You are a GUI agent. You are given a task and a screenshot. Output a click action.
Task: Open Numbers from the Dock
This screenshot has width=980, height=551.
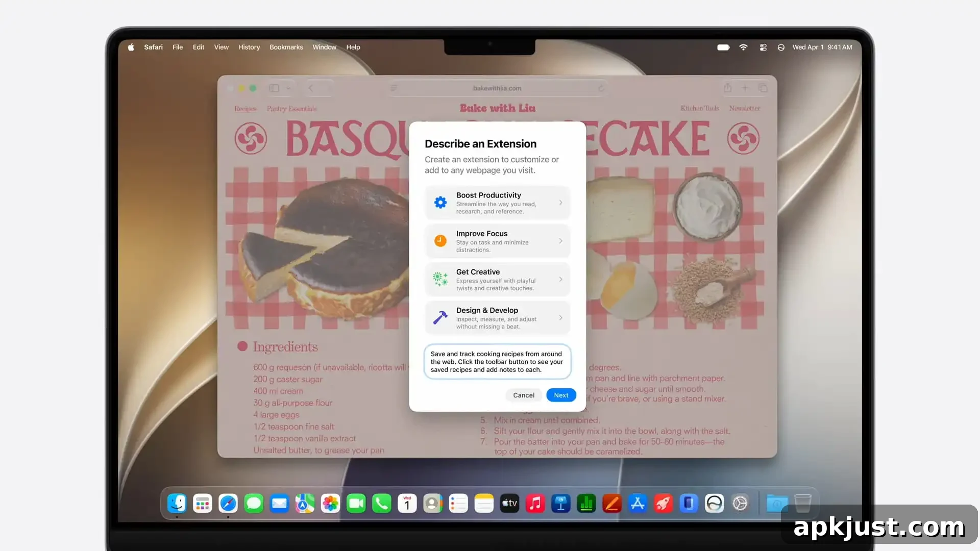pos(586,504)
